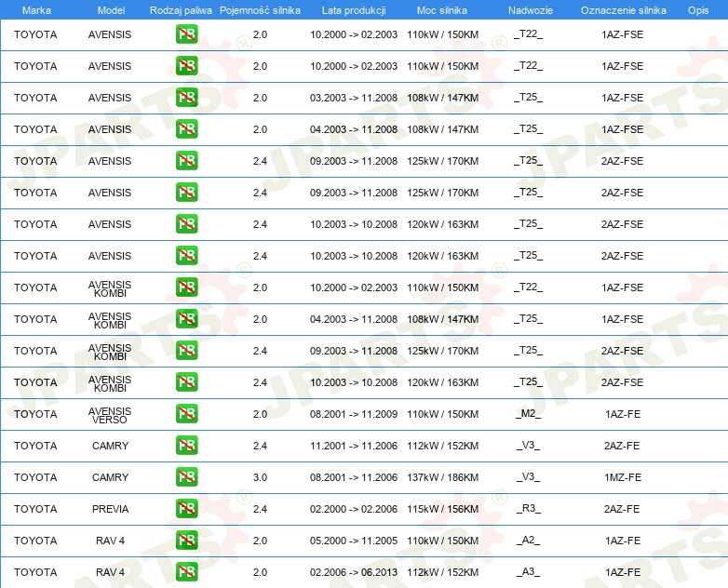Click 'AVENSIS KOMBI' in the 120kW / 163KM row

tap(110, 384)
